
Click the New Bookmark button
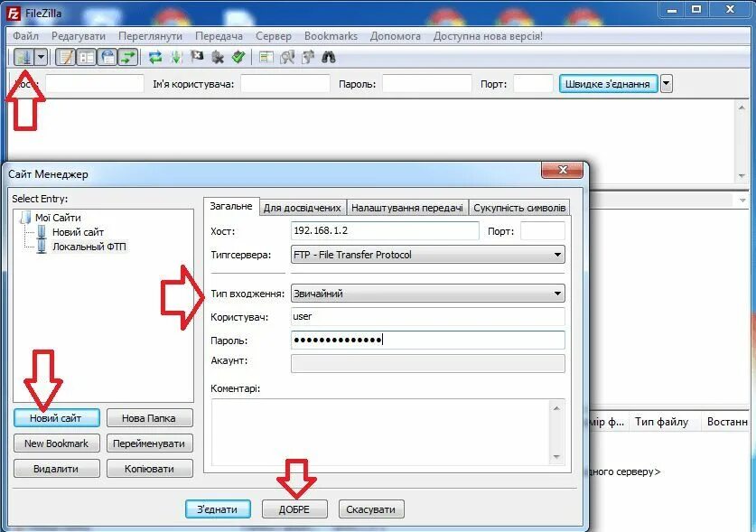(56, 443)
